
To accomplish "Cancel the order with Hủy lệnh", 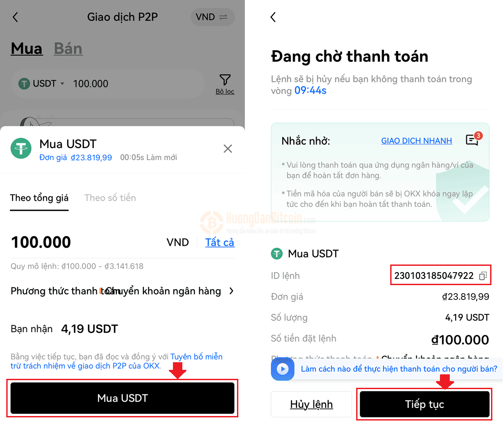I will [x=311, y=404].
